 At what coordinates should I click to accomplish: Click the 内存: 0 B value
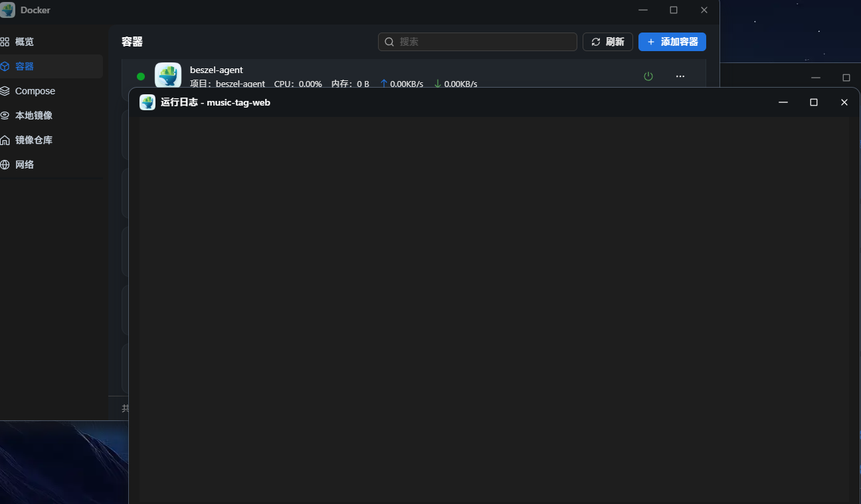tap(350, 84)
